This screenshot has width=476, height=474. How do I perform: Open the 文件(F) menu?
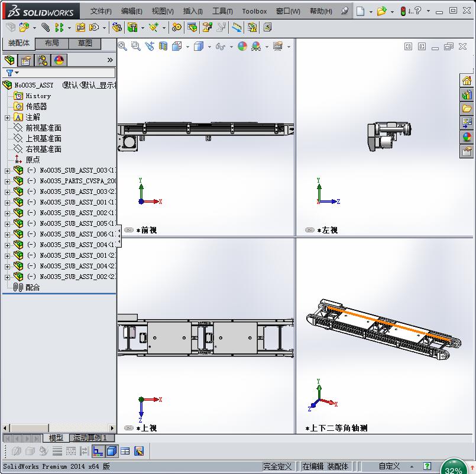[x=101, y=11]
